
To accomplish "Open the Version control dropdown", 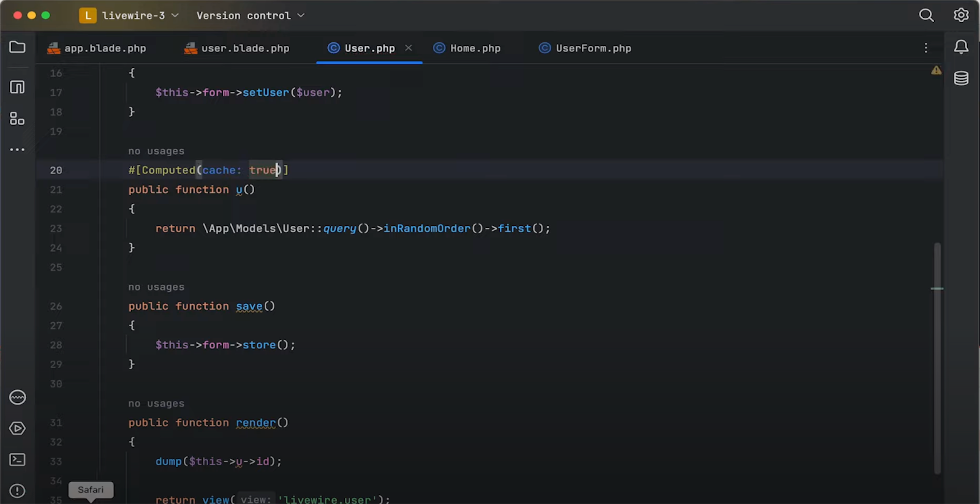I will (250, 15).
